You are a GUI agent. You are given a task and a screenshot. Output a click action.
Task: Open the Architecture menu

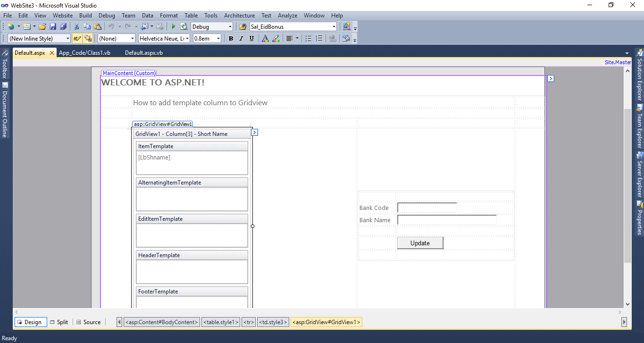(239, 15)
